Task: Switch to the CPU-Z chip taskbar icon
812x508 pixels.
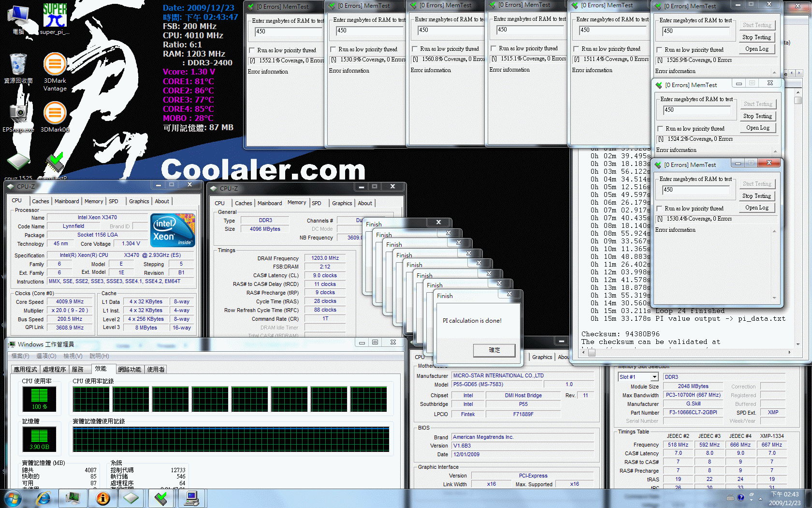Action: click(131, 498)
